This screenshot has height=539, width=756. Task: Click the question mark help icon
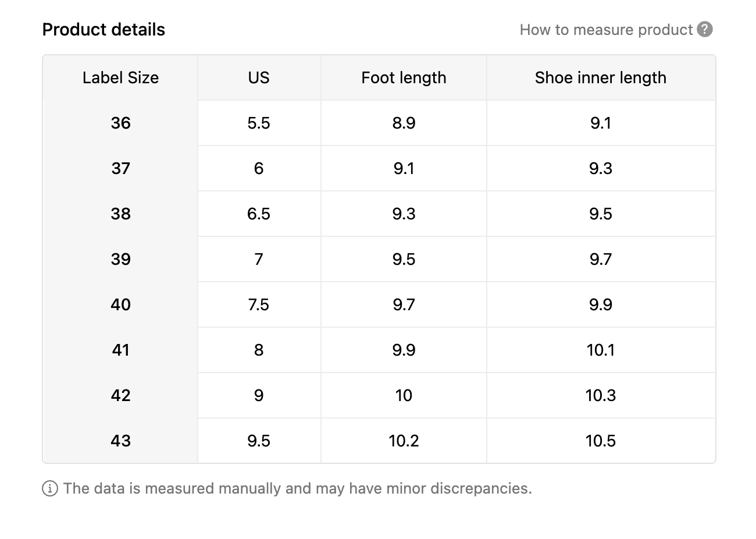(705, 29)
